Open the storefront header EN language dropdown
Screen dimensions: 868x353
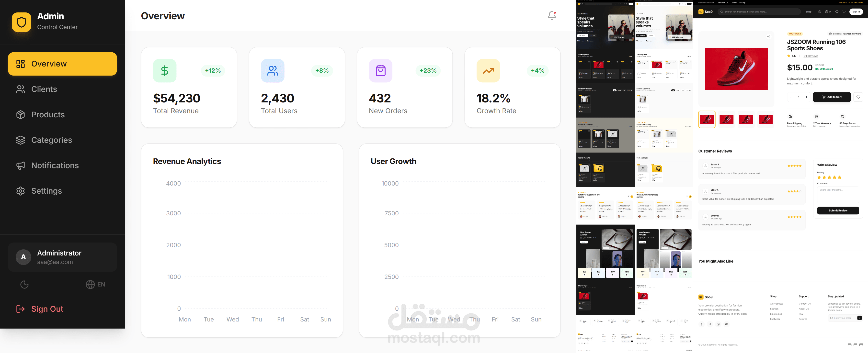[x=828, y=12]
